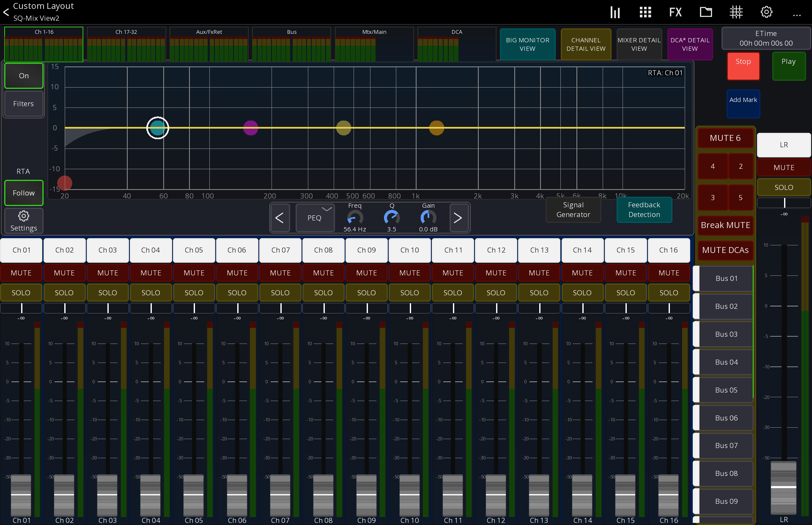Open RTA Settings gear button
812x525 pixels.
[x=24, y=221]
